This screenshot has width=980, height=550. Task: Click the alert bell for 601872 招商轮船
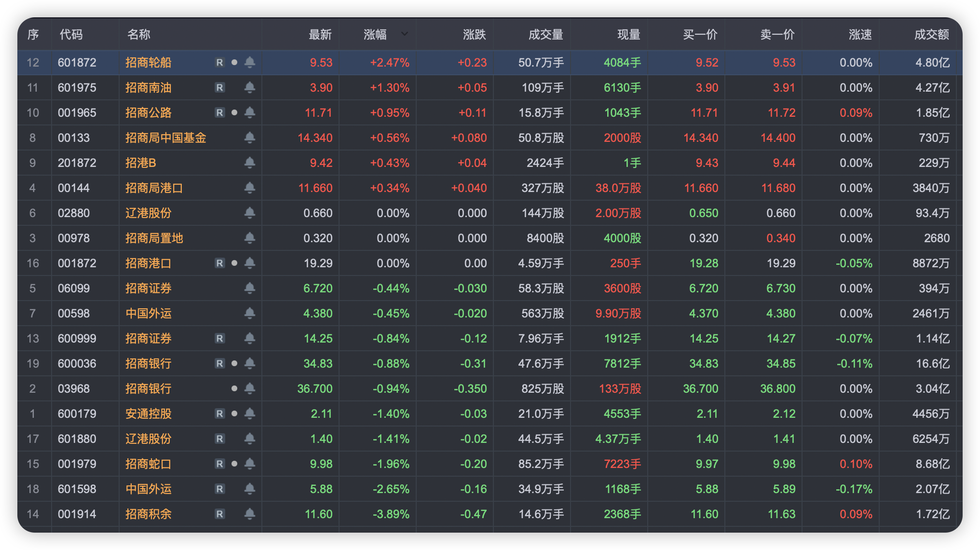click(250, 62)
